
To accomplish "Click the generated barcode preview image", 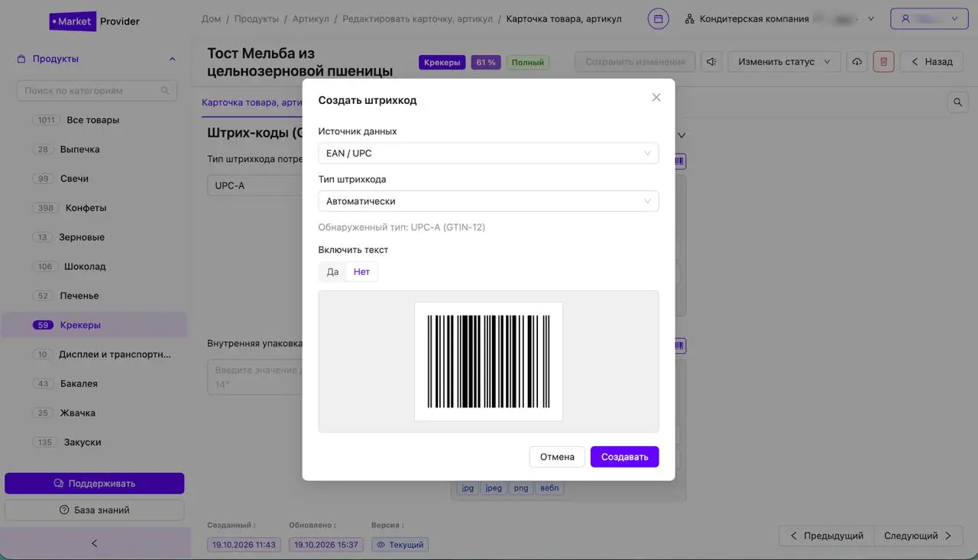I will coord(488,361).
